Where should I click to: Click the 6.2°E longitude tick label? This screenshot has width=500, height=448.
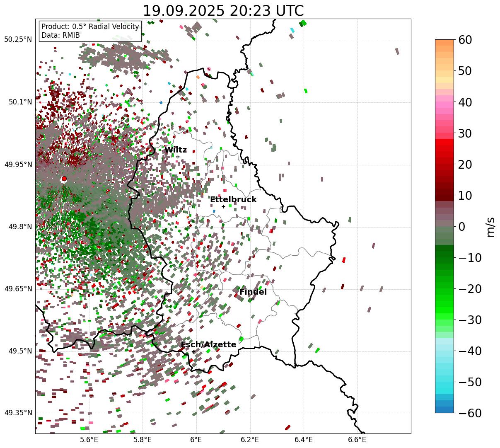click(250, 440)
